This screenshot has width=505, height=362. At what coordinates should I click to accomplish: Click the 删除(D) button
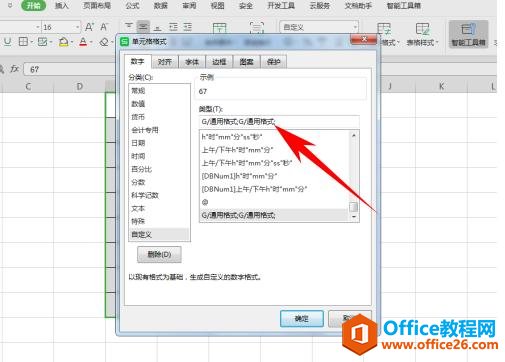(x=159, y=255)
